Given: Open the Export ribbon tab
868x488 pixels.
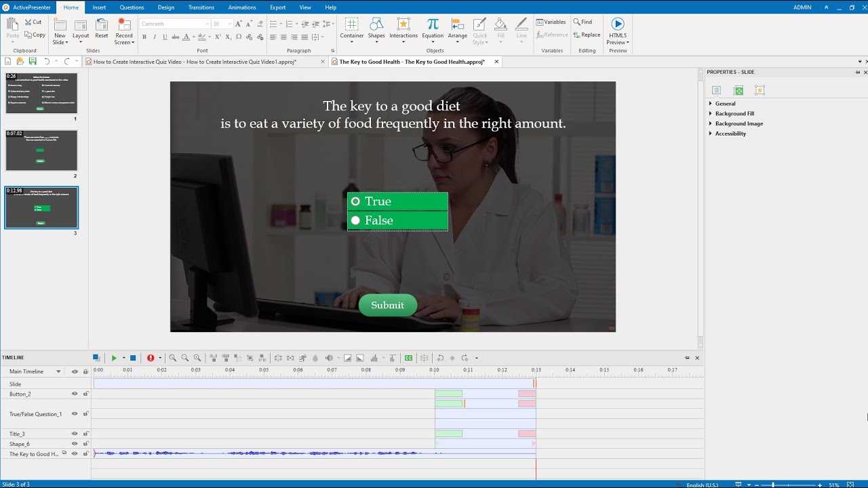Looking at the screenshot, I should (x=278, y=7).
